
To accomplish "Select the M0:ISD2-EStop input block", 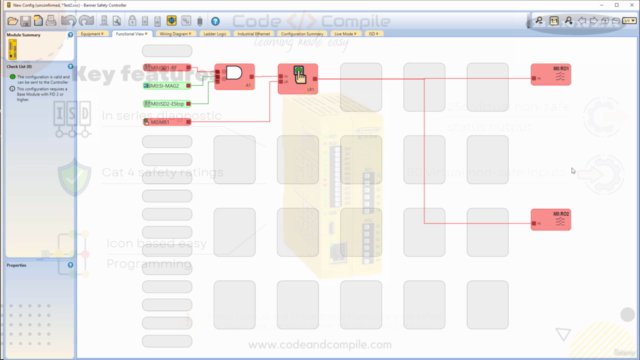I will point(167,104).
